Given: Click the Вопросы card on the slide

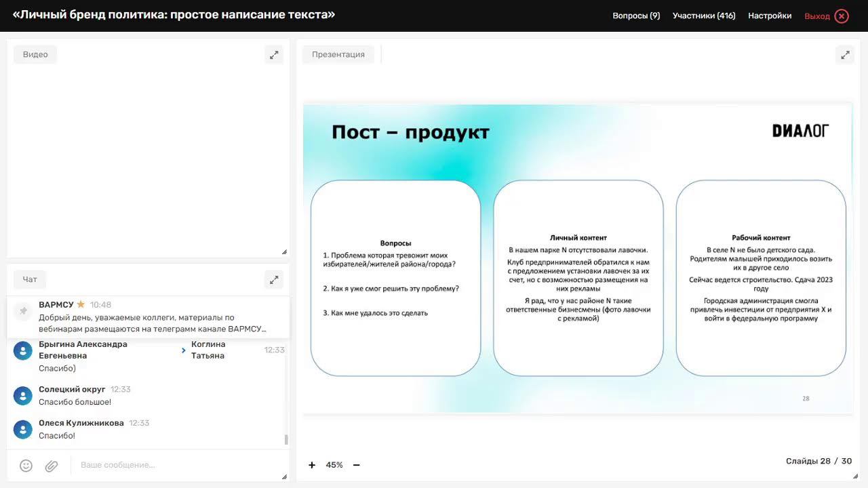Looking at the screenshot, I should tap(396, 278).
